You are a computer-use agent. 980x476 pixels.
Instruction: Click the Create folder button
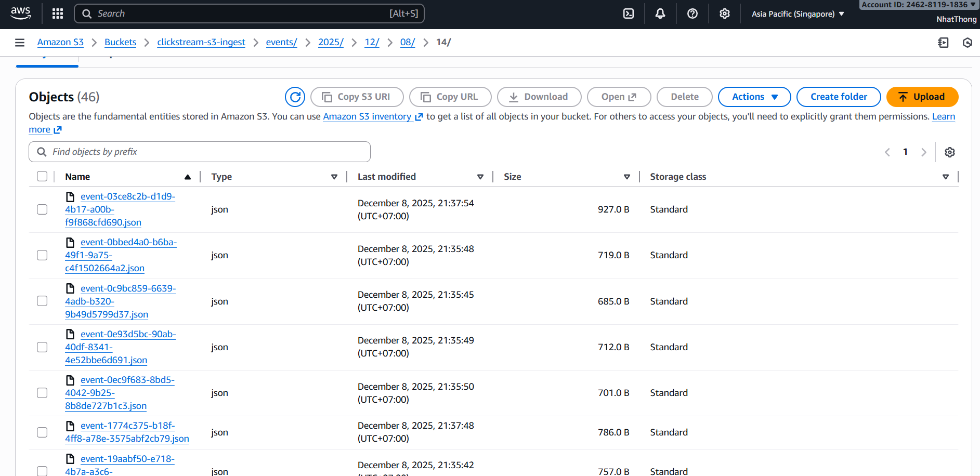tap(838, 97)
